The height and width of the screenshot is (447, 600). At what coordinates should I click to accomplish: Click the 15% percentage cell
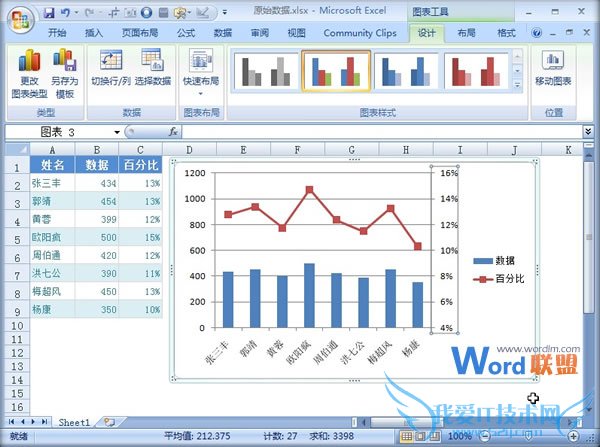pos(140,237)
